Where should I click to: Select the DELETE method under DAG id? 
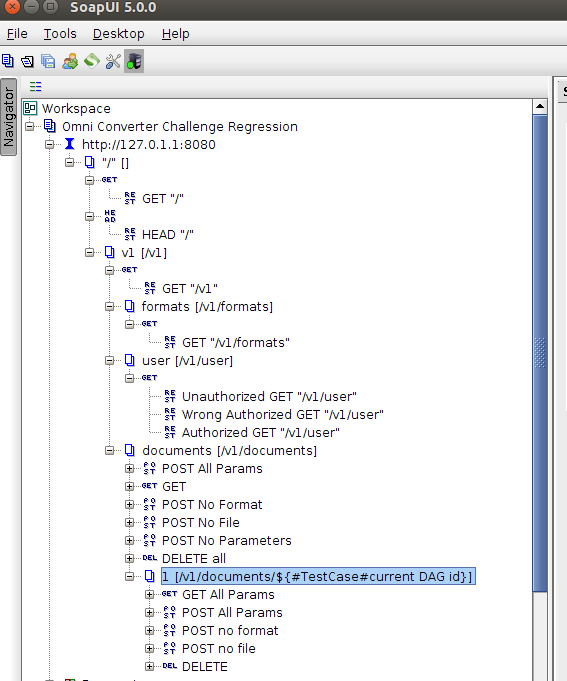point(204,667)
